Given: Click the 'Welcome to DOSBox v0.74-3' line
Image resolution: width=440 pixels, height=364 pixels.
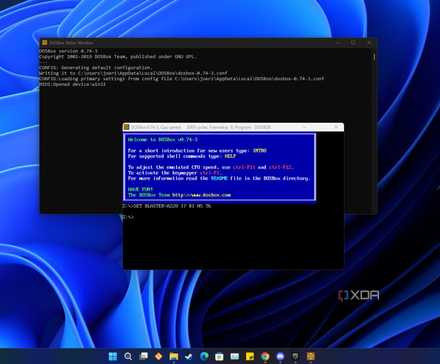Looking at the screenshot, I should (x=163, y=139).
